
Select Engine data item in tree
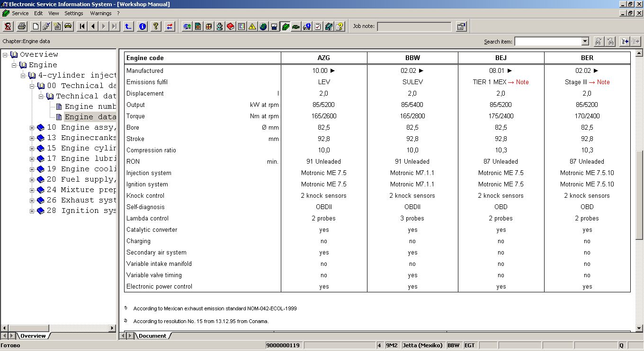(90, 117)
